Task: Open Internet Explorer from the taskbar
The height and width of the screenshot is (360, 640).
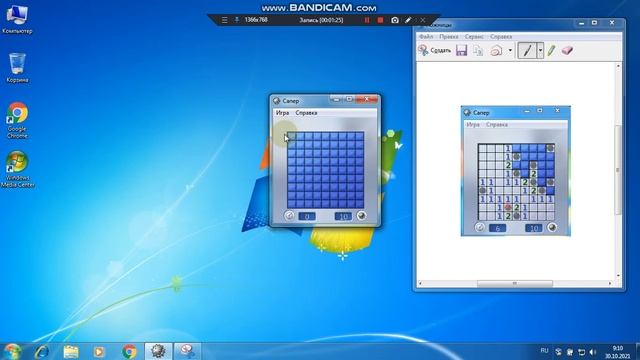Action: coord(41,351)
